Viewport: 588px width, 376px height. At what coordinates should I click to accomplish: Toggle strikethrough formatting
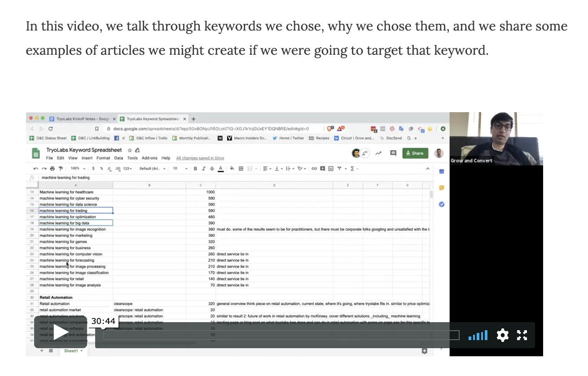pyautogui.click(x=211, y=169)
